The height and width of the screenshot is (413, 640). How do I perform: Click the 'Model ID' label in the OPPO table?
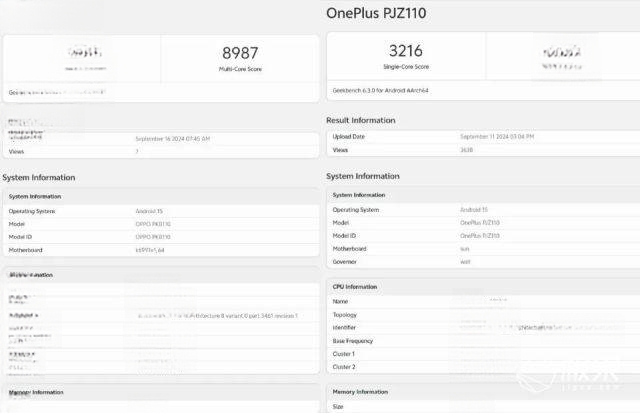point(20,237)
